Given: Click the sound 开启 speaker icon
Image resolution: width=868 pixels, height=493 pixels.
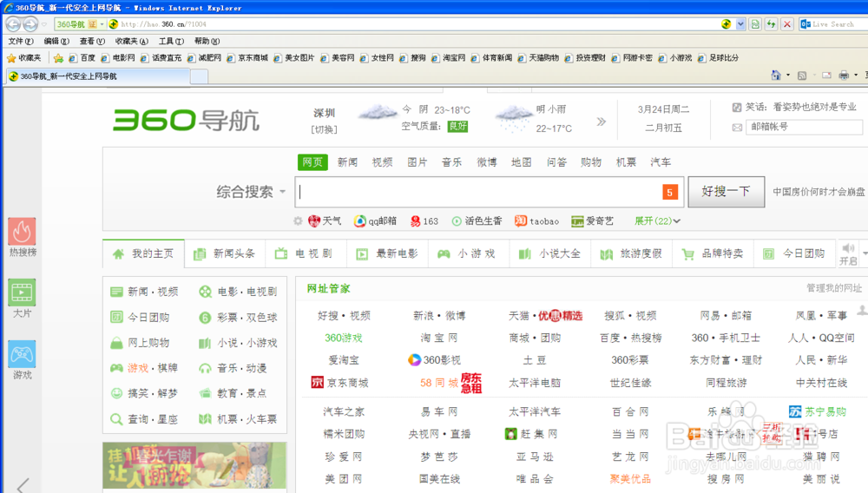Looking at the screenshot, I should pos(847,248).
